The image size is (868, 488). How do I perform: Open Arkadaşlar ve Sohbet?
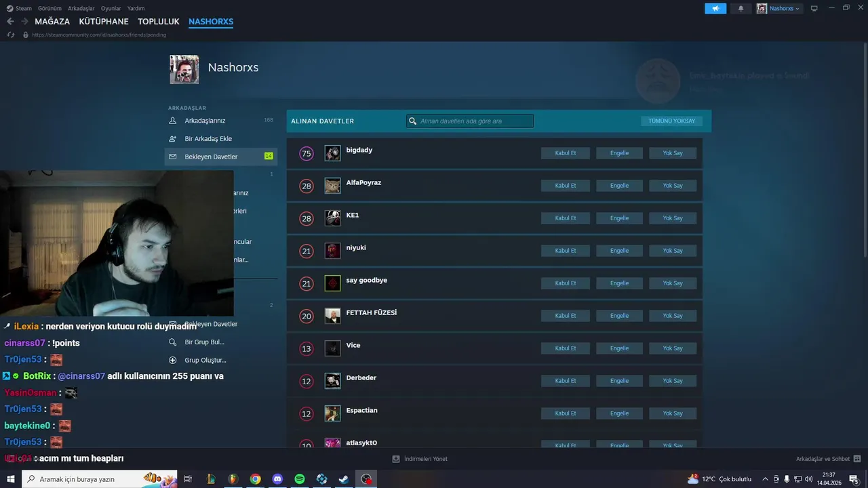[828, 459]
